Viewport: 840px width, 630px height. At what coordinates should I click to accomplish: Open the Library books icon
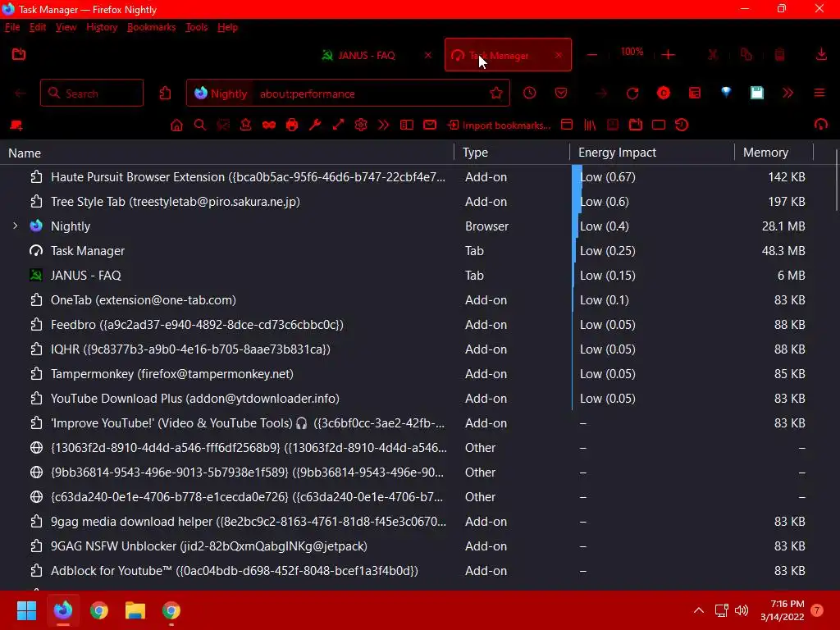pos(590,126)
